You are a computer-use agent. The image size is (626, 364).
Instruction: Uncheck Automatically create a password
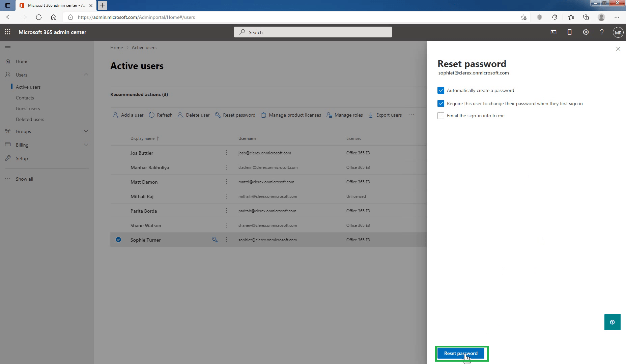(x=441, y=90)
